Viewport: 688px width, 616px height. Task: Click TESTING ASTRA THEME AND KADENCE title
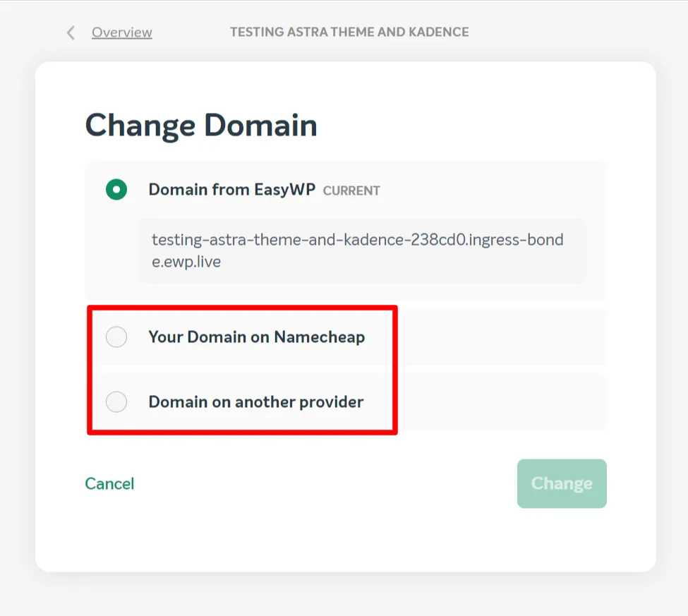tap(349, 32)
